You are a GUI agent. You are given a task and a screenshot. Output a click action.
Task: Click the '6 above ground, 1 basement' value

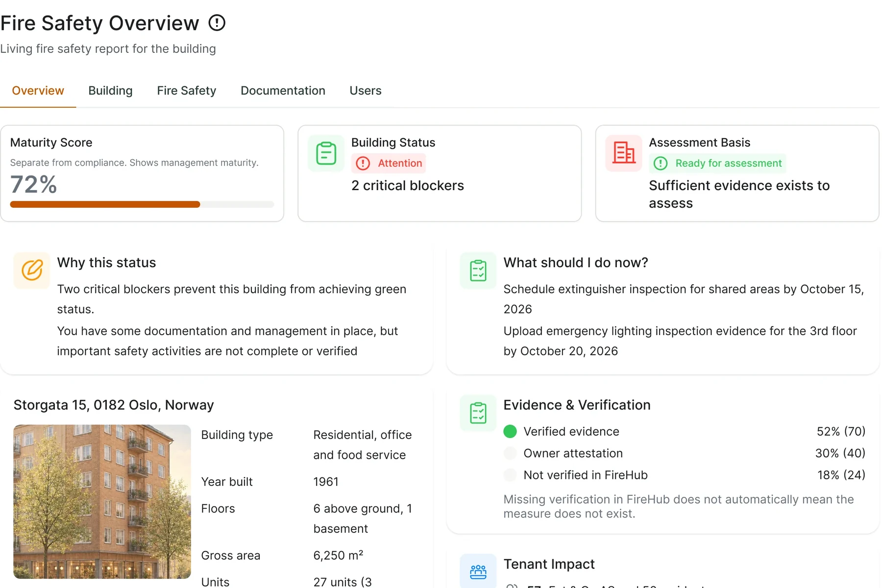point(362,518)
